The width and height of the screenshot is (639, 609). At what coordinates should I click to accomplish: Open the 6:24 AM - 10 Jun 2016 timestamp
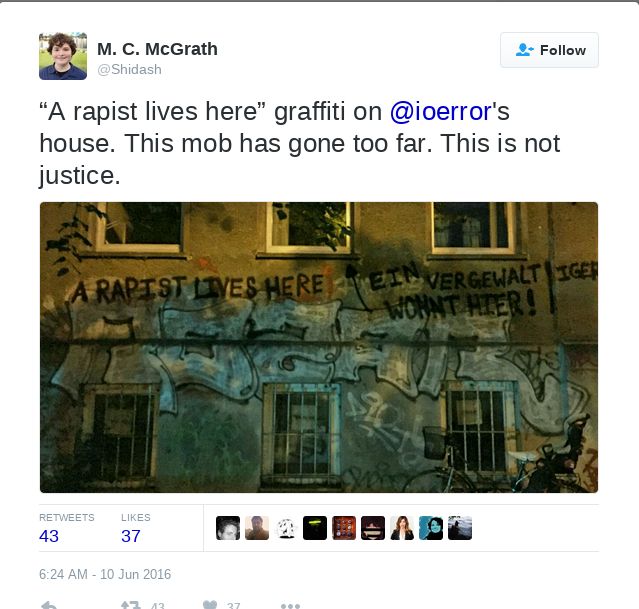pos(105,574)
